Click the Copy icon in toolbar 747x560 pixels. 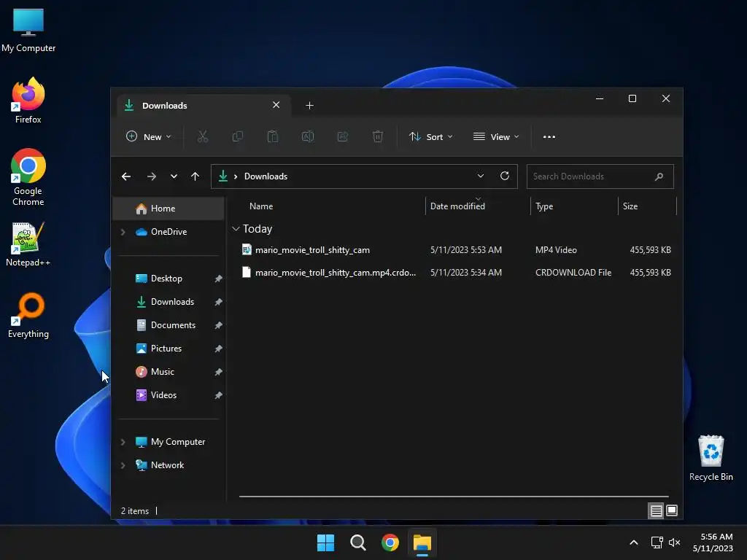pyautogui.click(x=237, y=136)
